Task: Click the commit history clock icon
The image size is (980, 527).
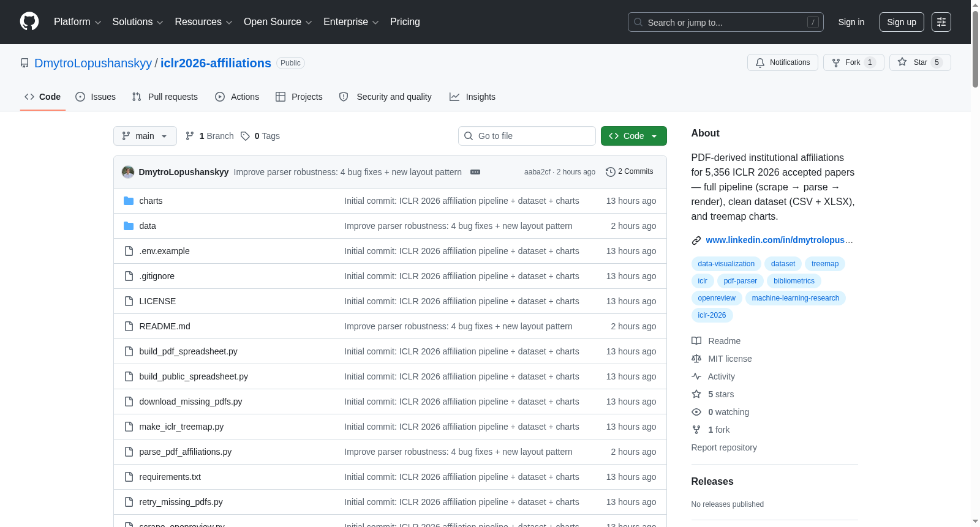Action: pos(611,172)
